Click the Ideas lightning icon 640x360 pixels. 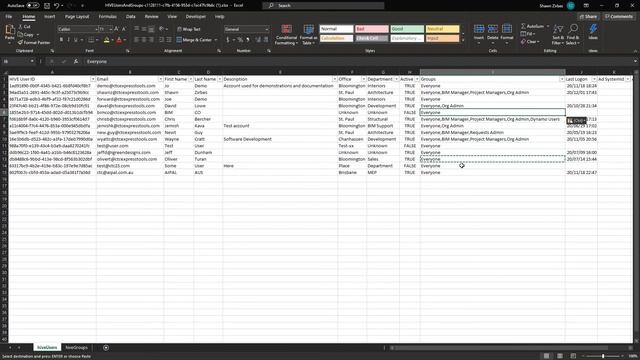(593, 29)
